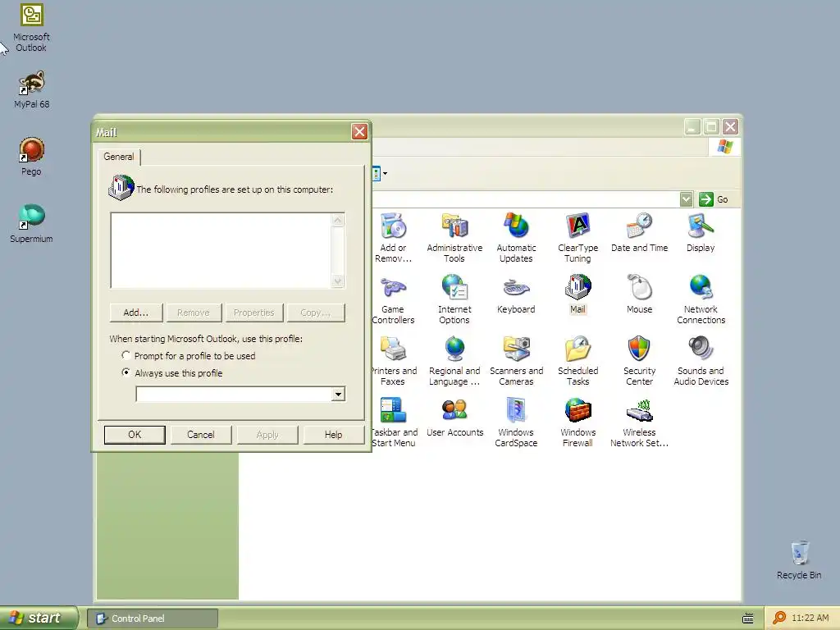Click the Go button in address bar
This screenshot has width=840, height=630.
[x=714, y=199]
